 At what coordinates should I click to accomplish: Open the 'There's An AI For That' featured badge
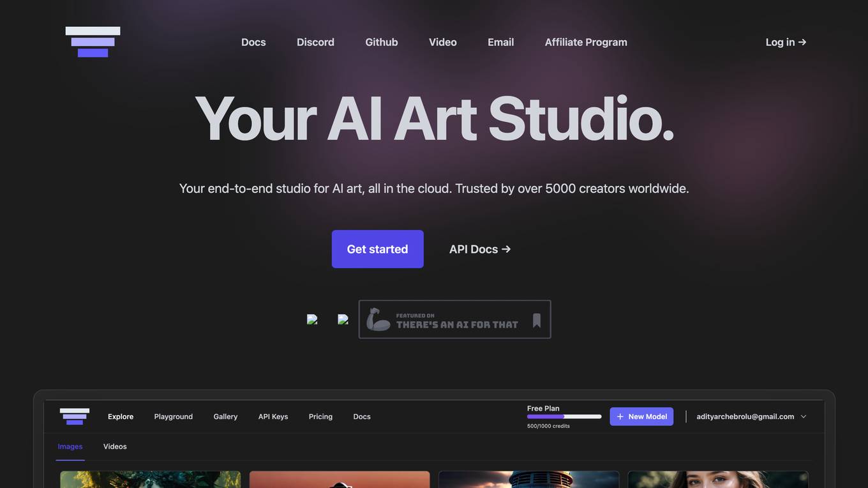[454, 319]
